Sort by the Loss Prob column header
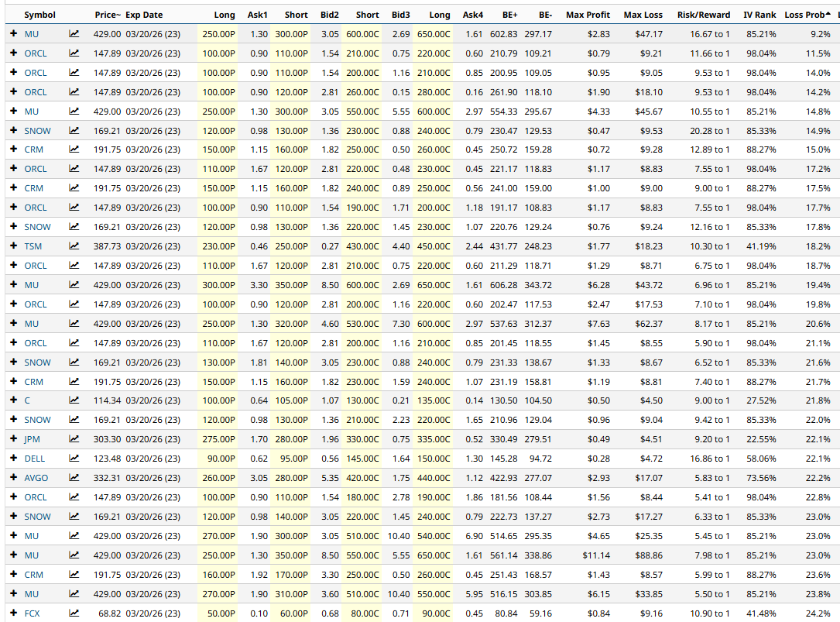840x622 pixels. click(807, 15)
